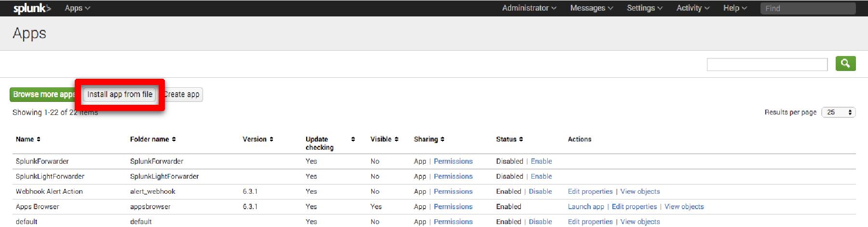The image size is (868, 227).
Task: Click the green search magnifier button
Action: 845,64
